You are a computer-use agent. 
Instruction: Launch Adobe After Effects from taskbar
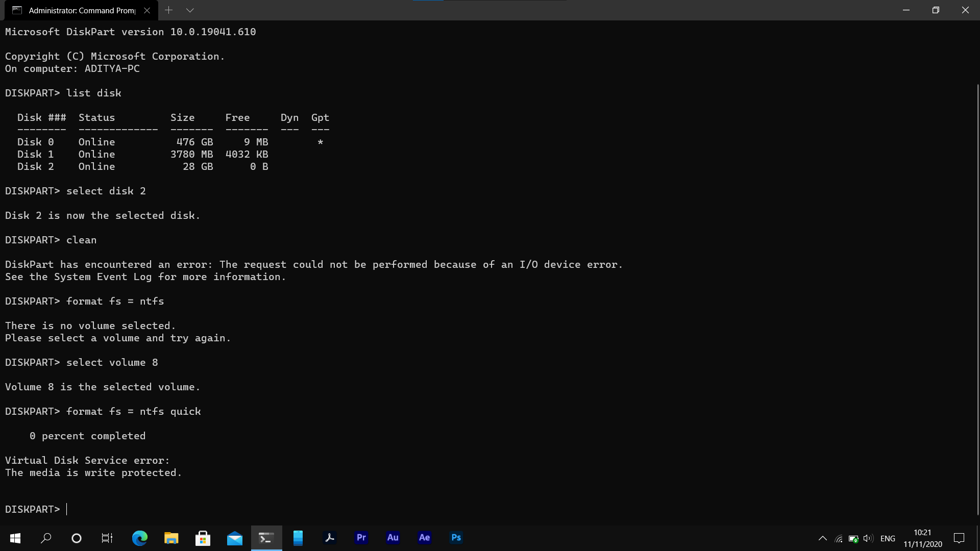(425, 538)
